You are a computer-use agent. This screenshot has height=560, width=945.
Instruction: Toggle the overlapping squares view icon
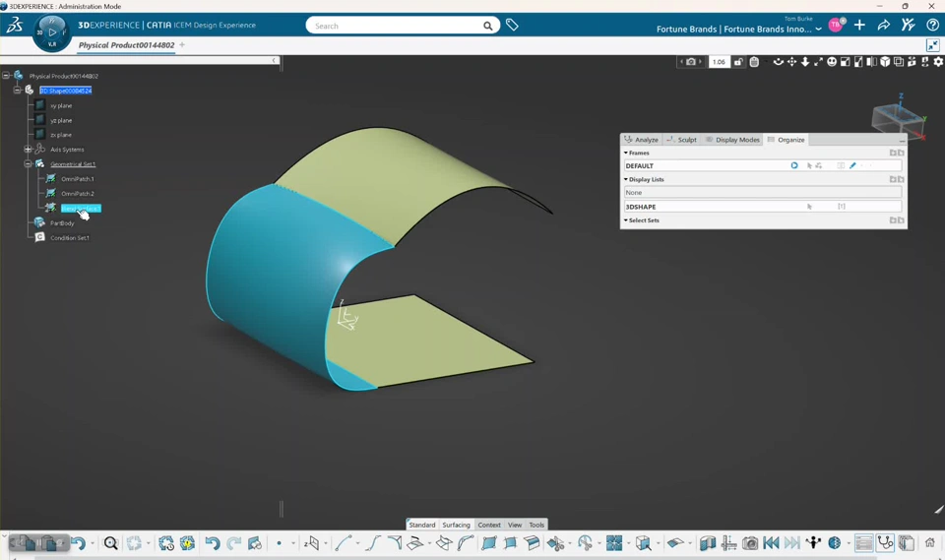click(899, 62)
